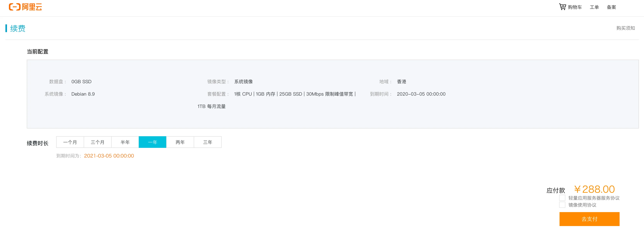The image size is (644, 233).
Task: Open the 备案 menu item
Action: tap(611, 7)
